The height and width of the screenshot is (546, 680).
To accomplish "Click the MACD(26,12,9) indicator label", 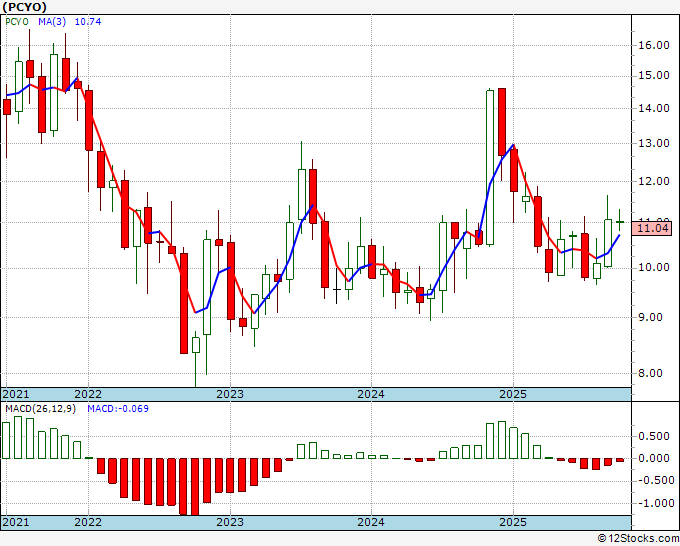I will click(x=40, y=409).
